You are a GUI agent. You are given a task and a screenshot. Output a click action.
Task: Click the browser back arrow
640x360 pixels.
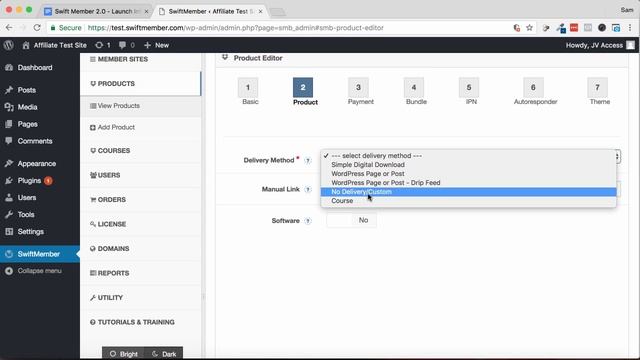point(9,28)
